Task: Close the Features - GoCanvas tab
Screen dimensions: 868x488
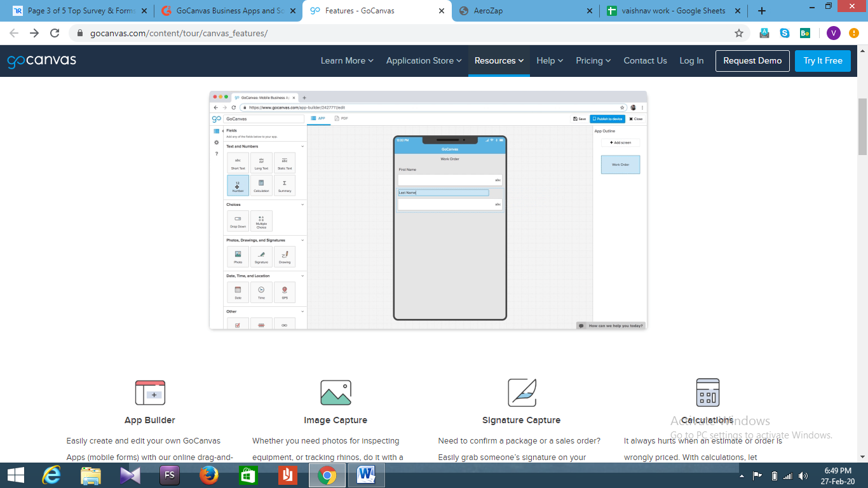Action: point(441,11)
